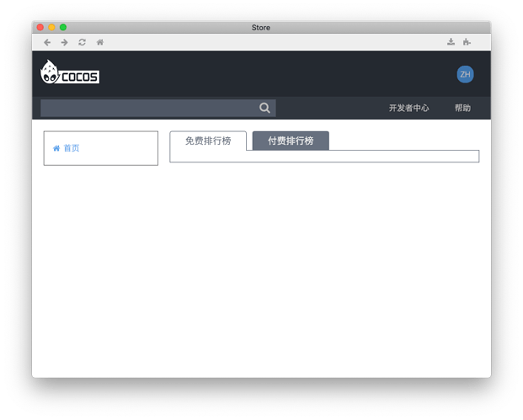Click the Cocos logo
Viewport: 523px width, 420px height.
coord(70,72)
